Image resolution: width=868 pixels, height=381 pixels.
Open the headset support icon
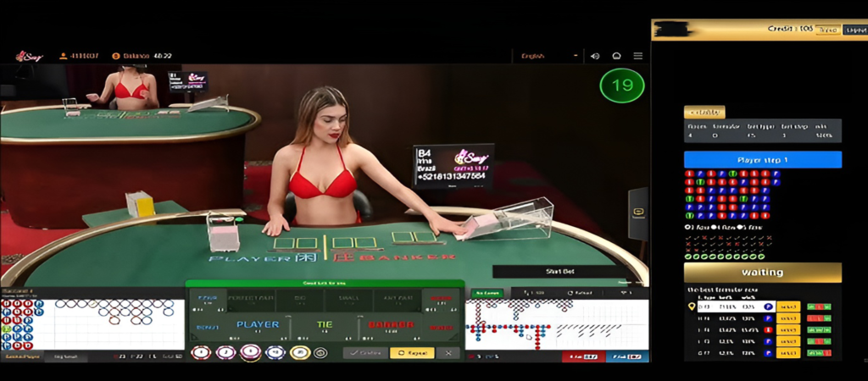tap(616, 56)
